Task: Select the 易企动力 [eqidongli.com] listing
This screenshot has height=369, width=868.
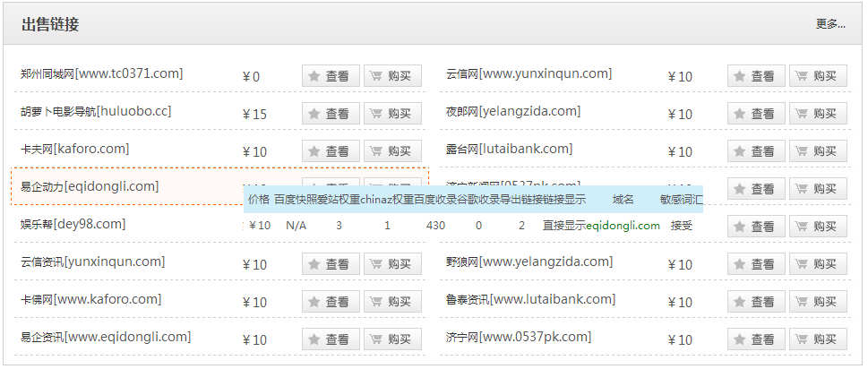Action: tap(90, 186)
